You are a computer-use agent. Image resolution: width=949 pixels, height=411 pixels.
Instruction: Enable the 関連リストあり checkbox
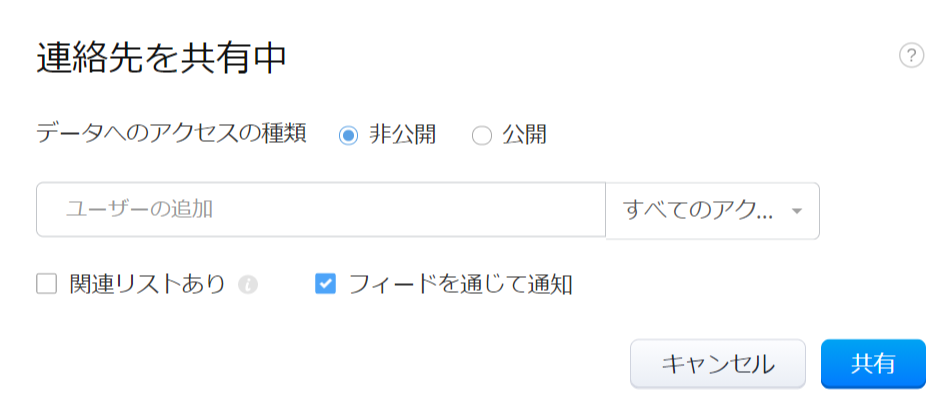(x=47, y=285)
